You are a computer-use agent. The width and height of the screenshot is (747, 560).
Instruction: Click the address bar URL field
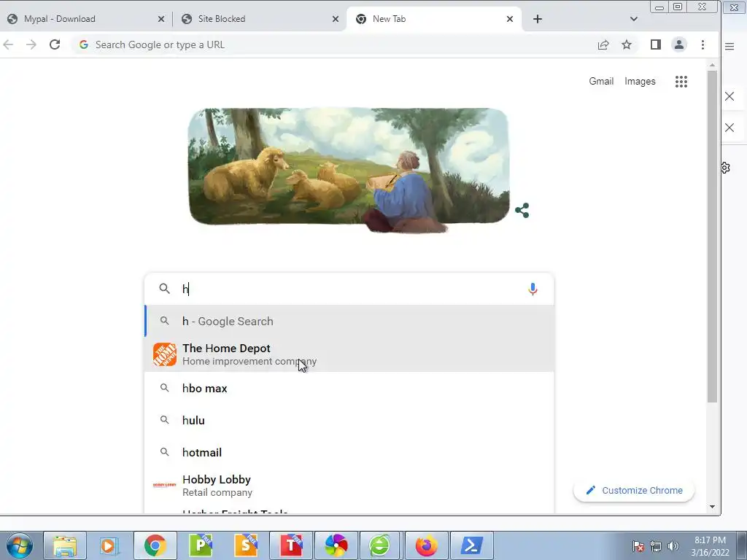click(x=333, y=44)
